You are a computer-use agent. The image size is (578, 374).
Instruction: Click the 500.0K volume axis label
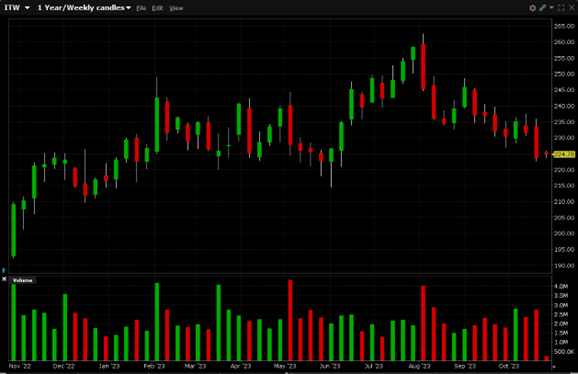pos(564,352)
